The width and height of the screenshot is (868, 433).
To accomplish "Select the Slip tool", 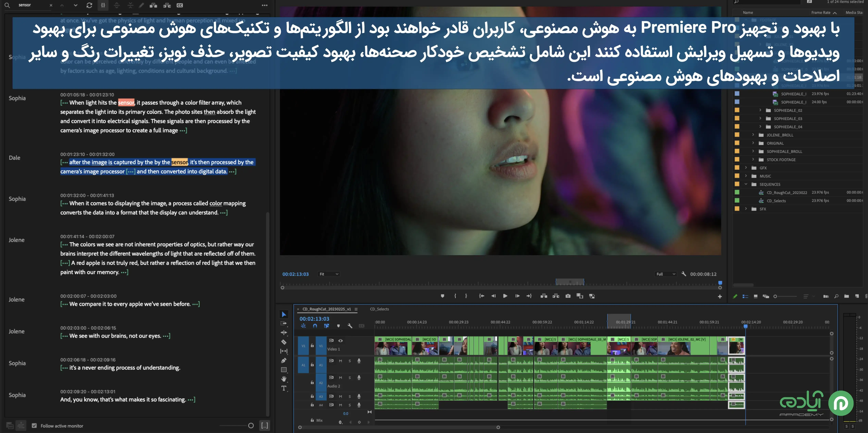I will click(x=284, y=351).
